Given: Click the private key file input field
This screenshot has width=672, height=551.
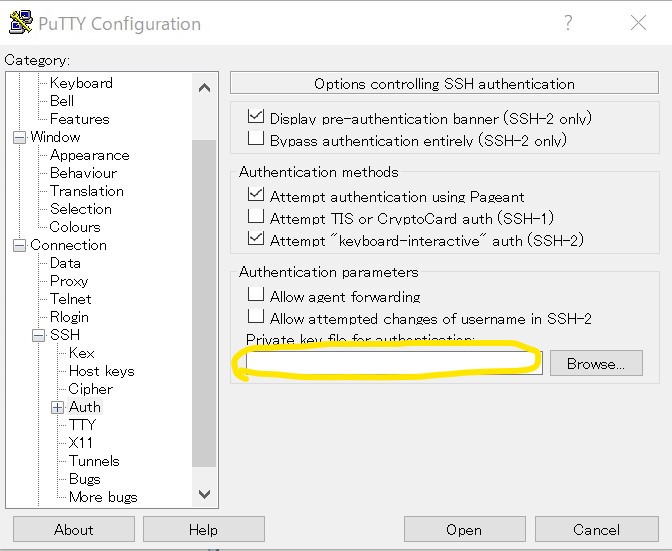Looking at the screenshot, I should point(394,363).
